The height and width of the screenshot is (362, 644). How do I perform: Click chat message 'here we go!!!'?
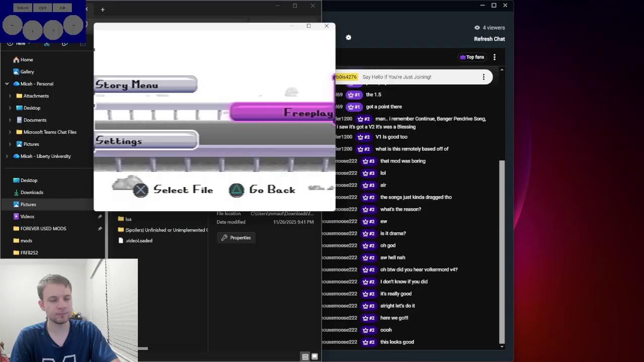point(394,318)
